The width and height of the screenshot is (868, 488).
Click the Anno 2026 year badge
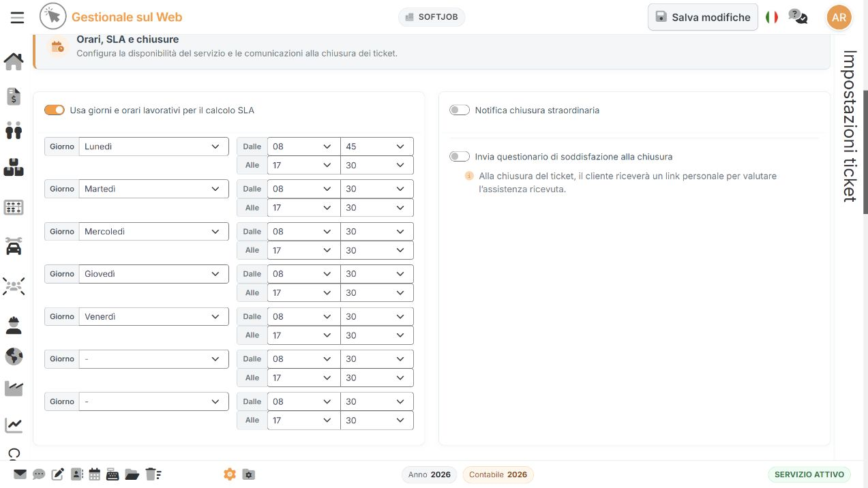[430, 474]
